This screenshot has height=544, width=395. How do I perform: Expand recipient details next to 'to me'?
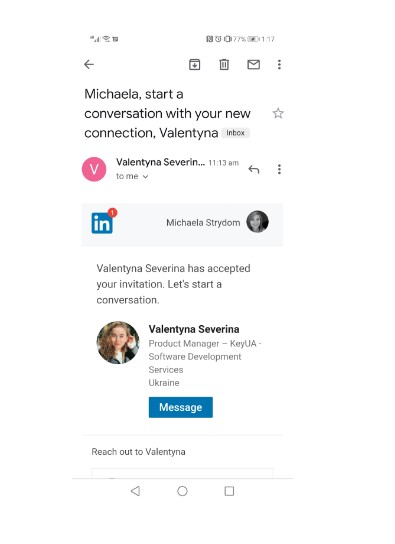145,177
